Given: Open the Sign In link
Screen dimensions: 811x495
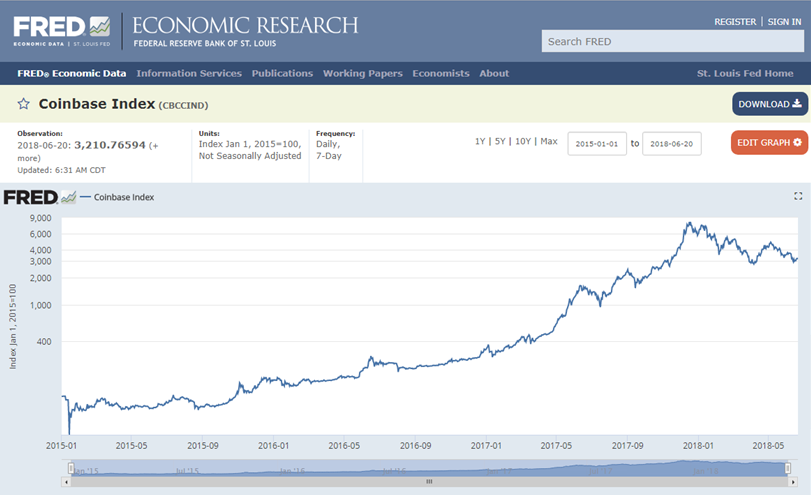Looking at the screenshot, I should [784, 22].
